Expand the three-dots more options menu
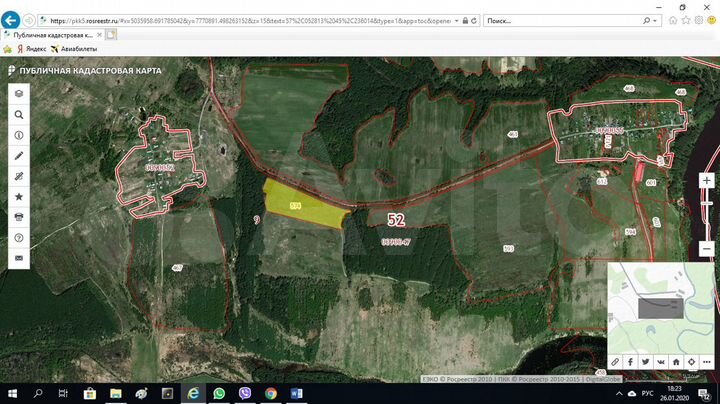 (x=707, y=362)
